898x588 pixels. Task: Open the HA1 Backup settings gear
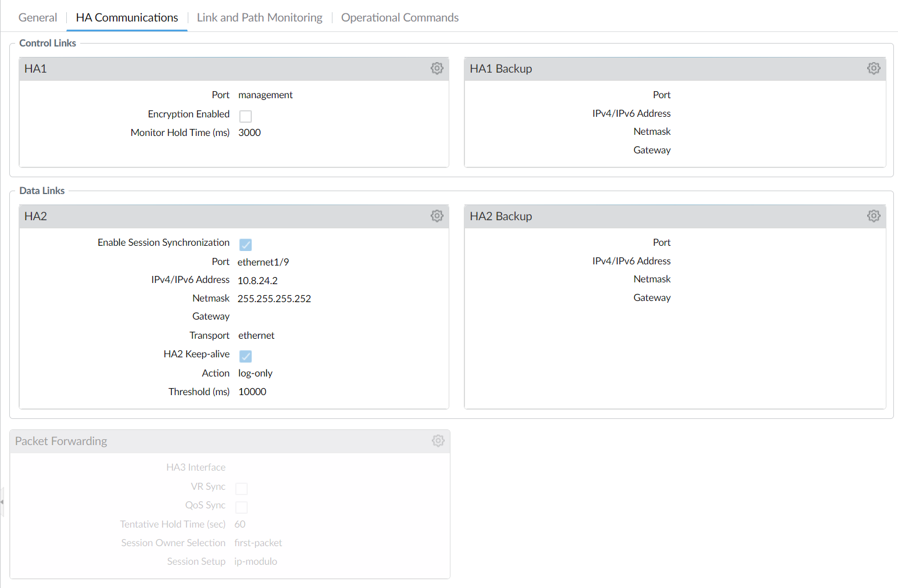[874, 68]
